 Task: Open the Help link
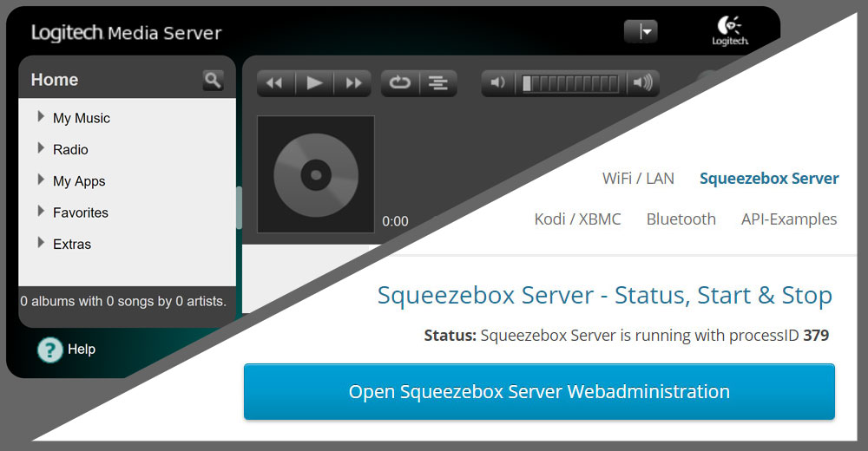(x=82, y=350)
